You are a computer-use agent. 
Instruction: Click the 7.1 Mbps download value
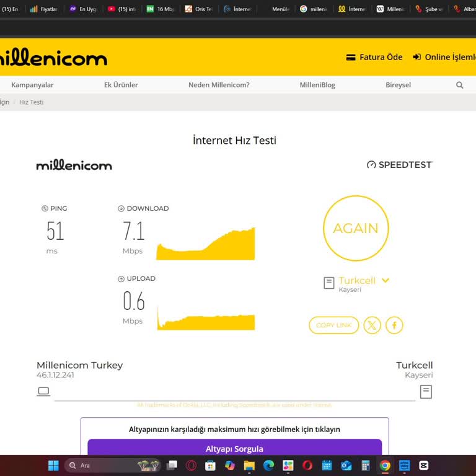coord(133,231)
